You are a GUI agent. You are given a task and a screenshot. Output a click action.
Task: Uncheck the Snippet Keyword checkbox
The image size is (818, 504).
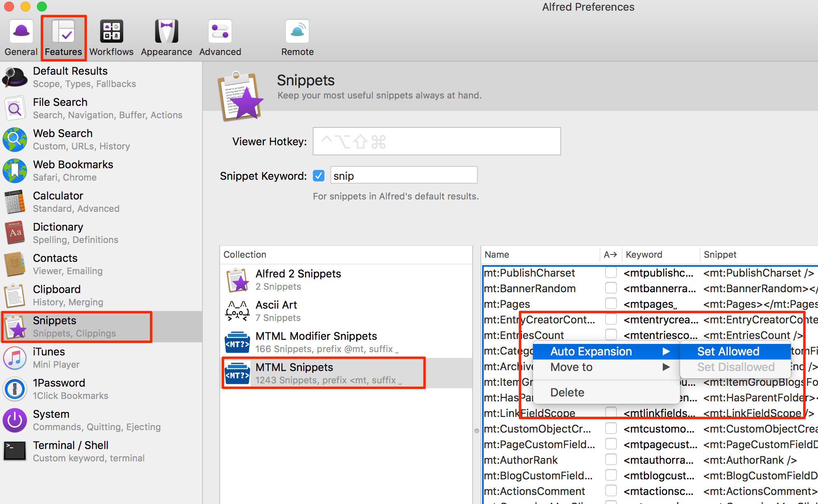tap(319, 175)
